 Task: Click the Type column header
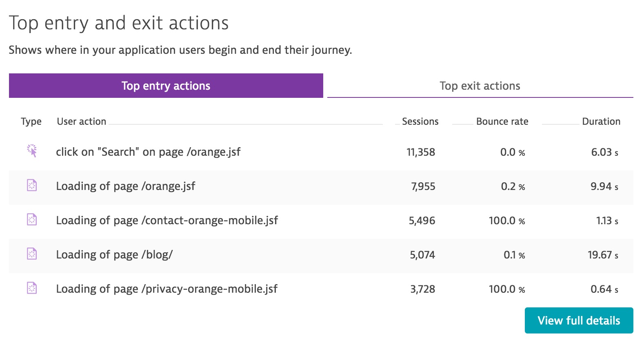tap(31, 121)
